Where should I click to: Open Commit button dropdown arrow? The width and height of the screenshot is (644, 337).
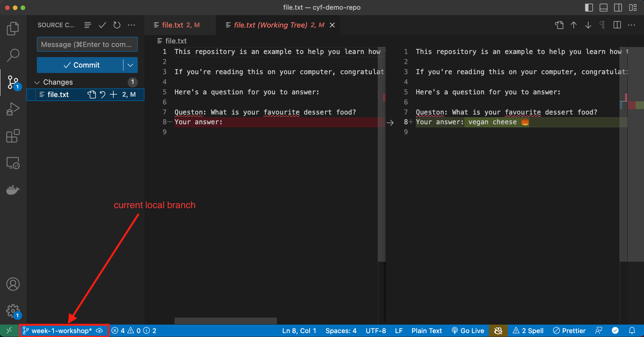(130, 65)
